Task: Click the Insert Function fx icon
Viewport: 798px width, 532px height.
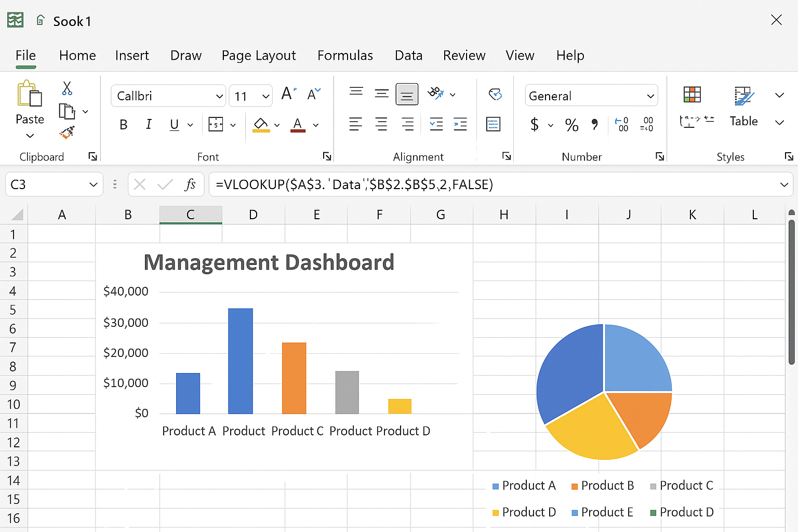Action: point(190,184)
